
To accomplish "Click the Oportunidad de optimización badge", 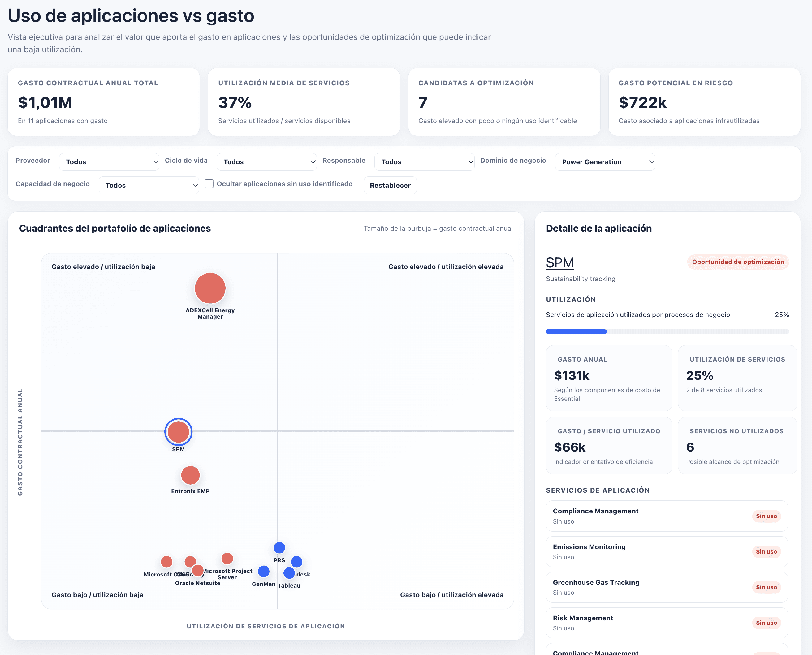I will 738,262.
